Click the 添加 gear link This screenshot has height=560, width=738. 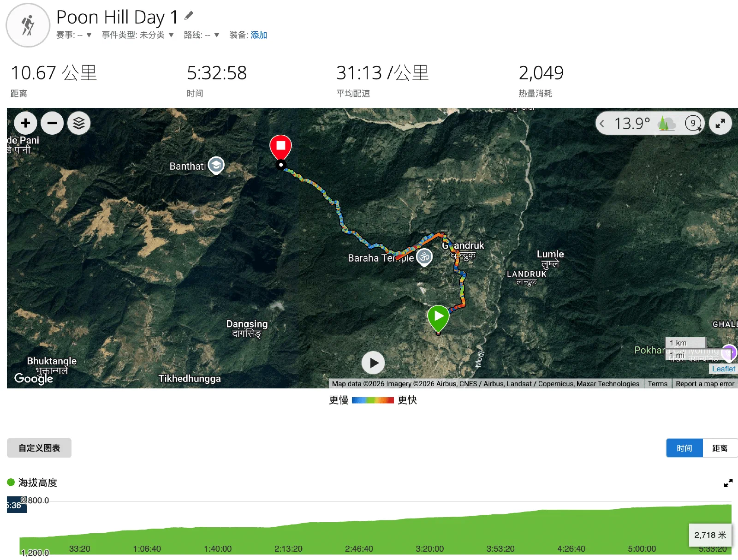[x=259, y=35]
